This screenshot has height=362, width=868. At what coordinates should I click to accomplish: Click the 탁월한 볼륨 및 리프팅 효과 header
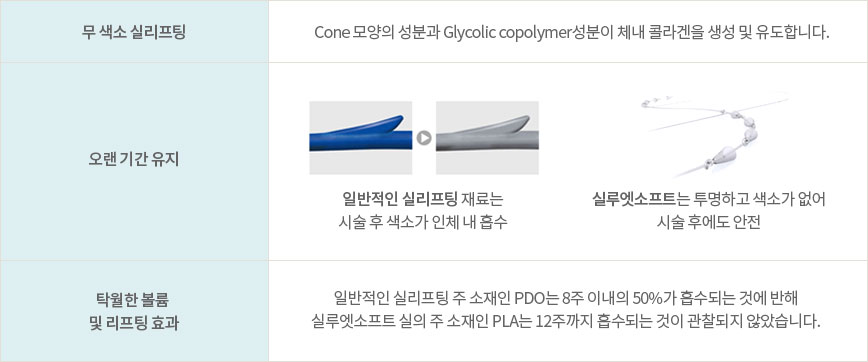pyautogui.click(x=134, y=311)
